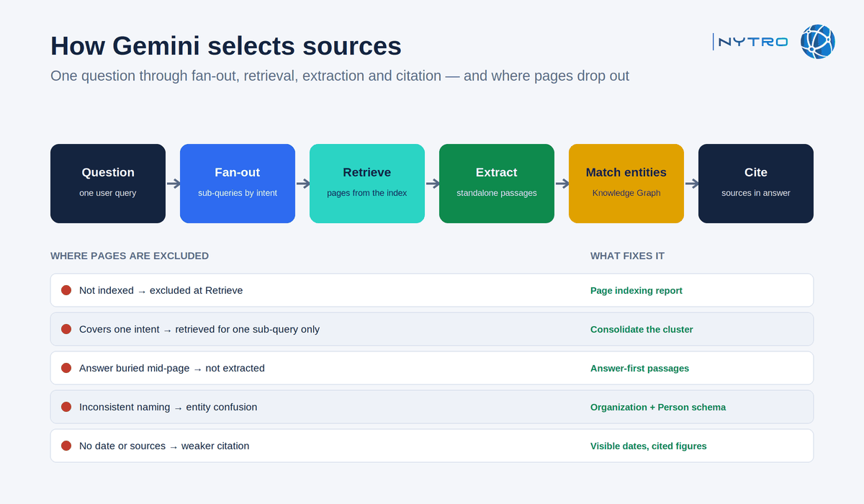
Task: Click 'Knowledge Graph' caption
Action: 626,193
